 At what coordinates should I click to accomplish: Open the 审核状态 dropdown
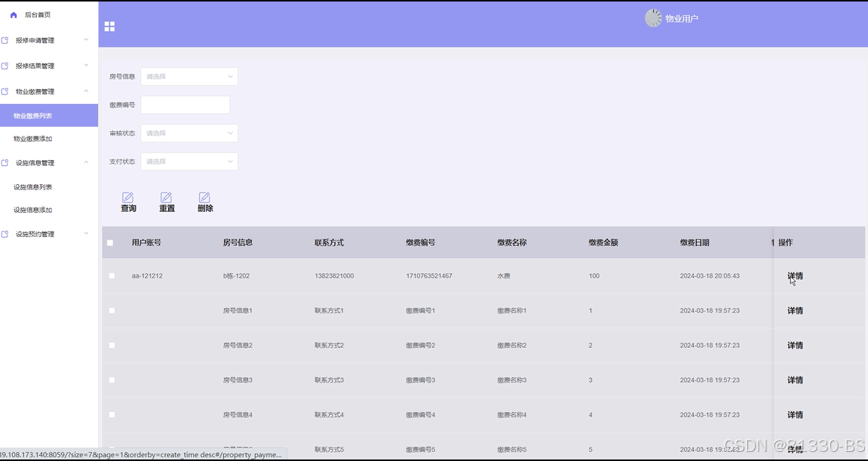189,133
